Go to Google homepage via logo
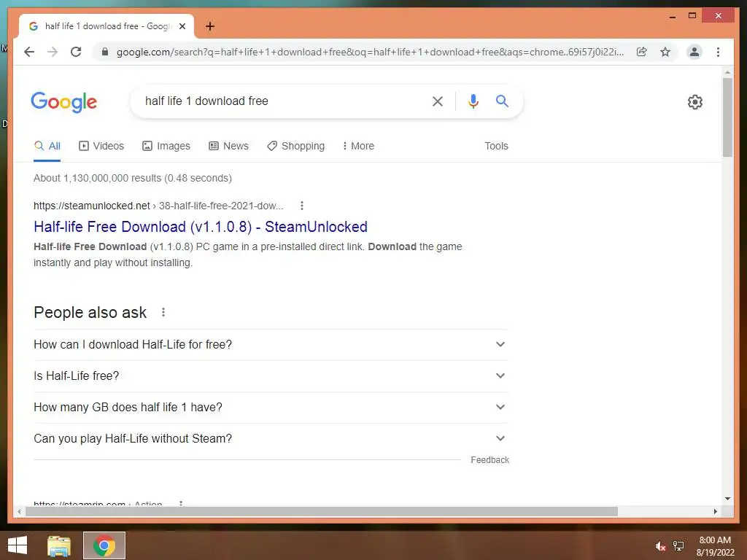Screen dimensions: 747x560 point(64,102)
